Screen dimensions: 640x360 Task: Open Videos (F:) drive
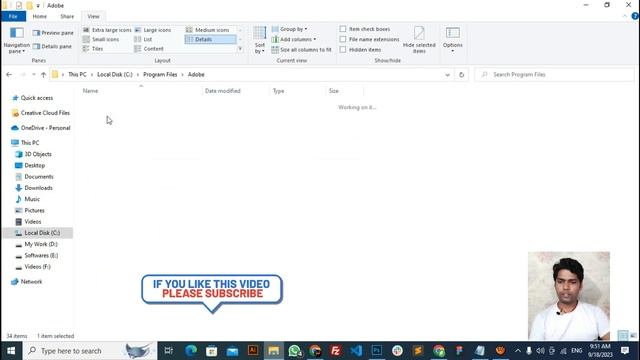(x=33, y=267)
